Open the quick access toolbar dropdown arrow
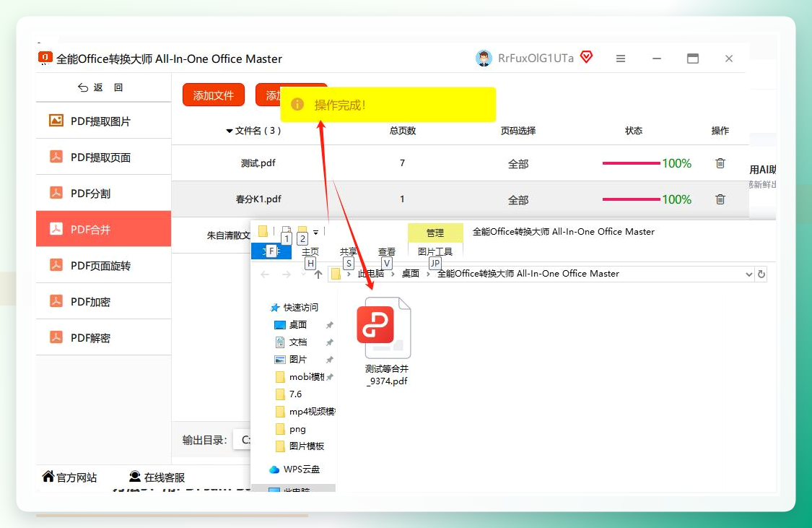The width and height of the screenshot is (812, 528). tap(315, 232)
